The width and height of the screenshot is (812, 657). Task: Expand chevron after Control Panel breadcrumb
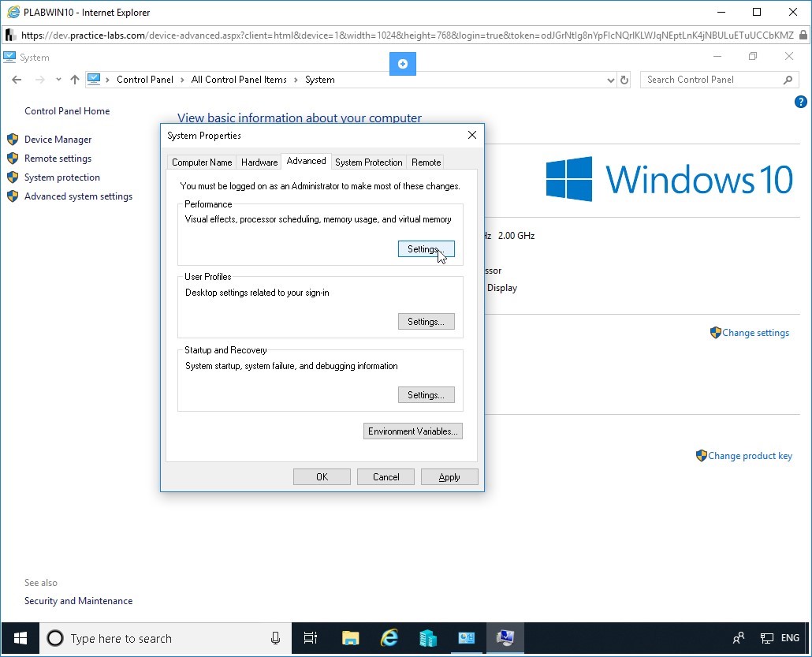[182, 80]
